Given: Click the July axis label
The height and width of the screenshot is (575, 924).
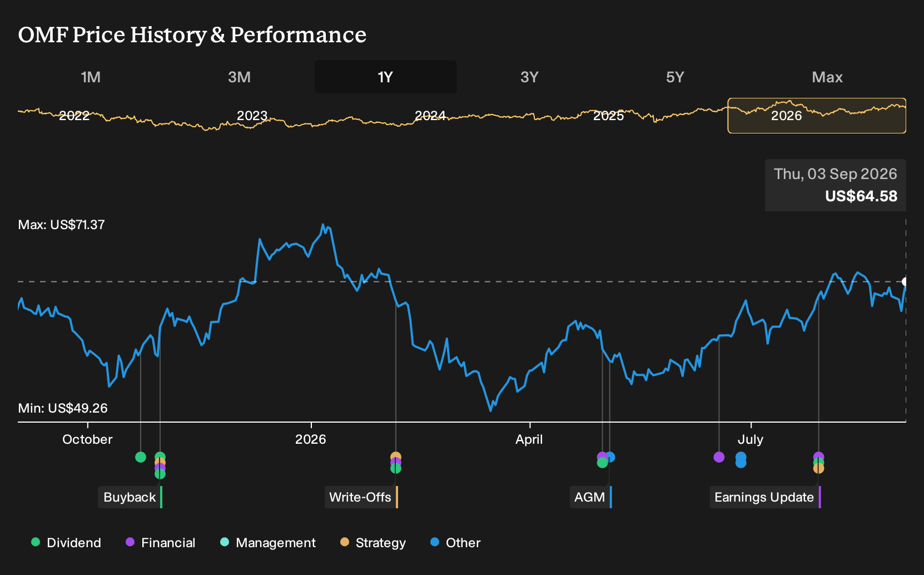Looking at the screenshot, I should (751, 439).
